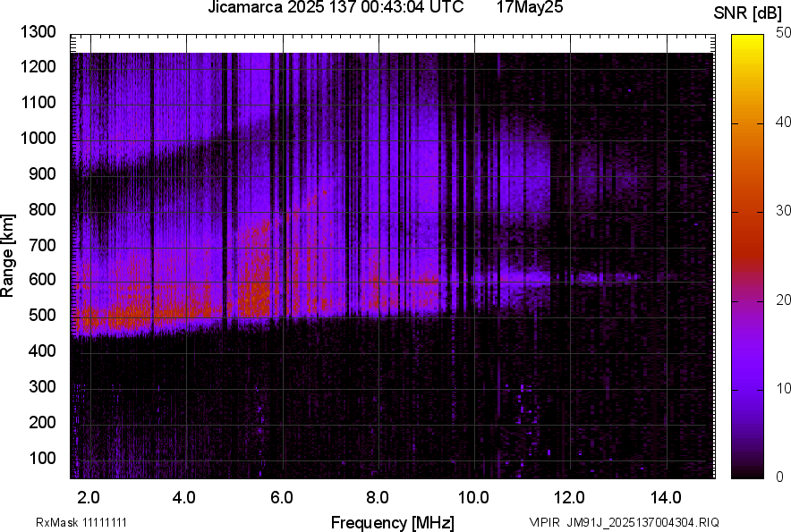Click the Jicamarca UTC timestamp title
Image resolution: width=791 pixels, height=532 pixels.
click(336, 8)
